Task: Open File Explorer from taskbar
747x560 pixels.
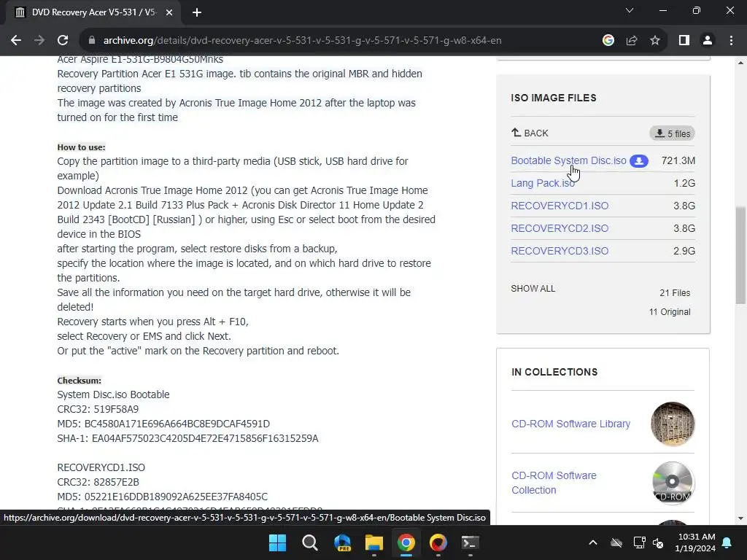Action: point(374,542)
